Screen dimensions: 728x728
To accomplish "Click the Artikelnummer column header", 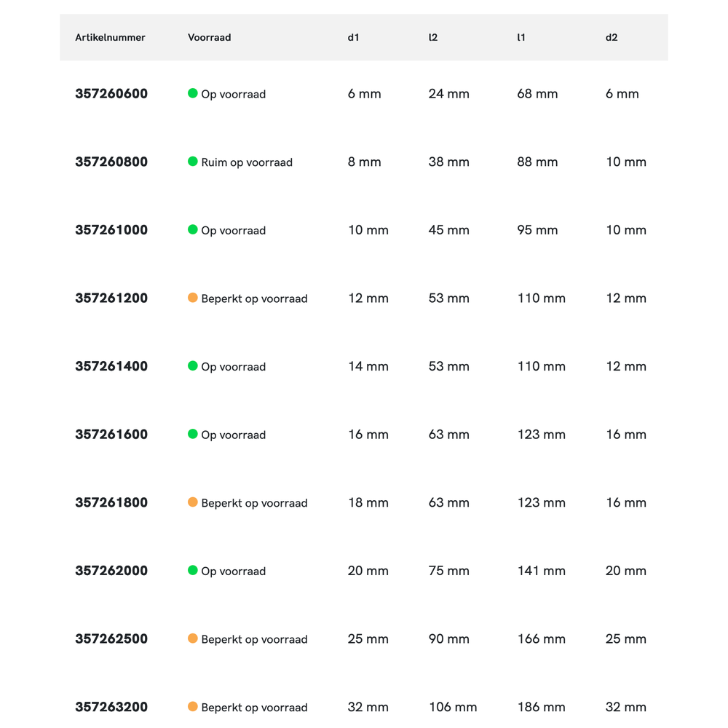I will click(x=110, y=38).
